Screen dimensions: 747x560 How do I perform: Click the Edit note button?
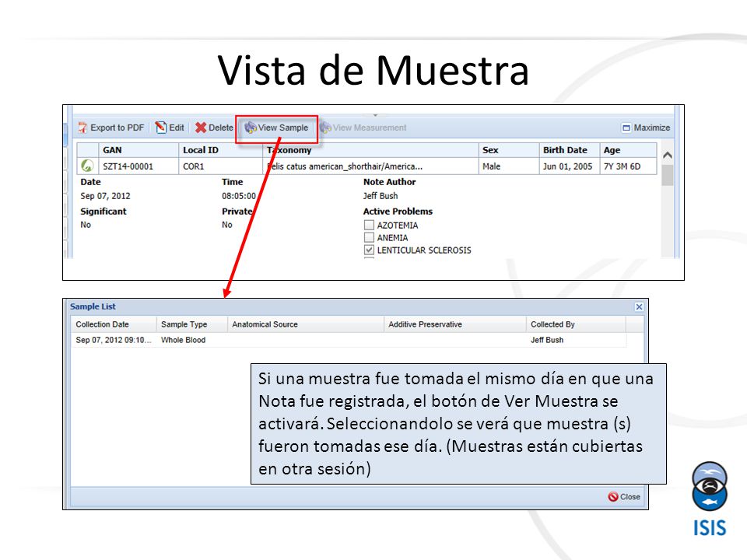tap(170, 128)
